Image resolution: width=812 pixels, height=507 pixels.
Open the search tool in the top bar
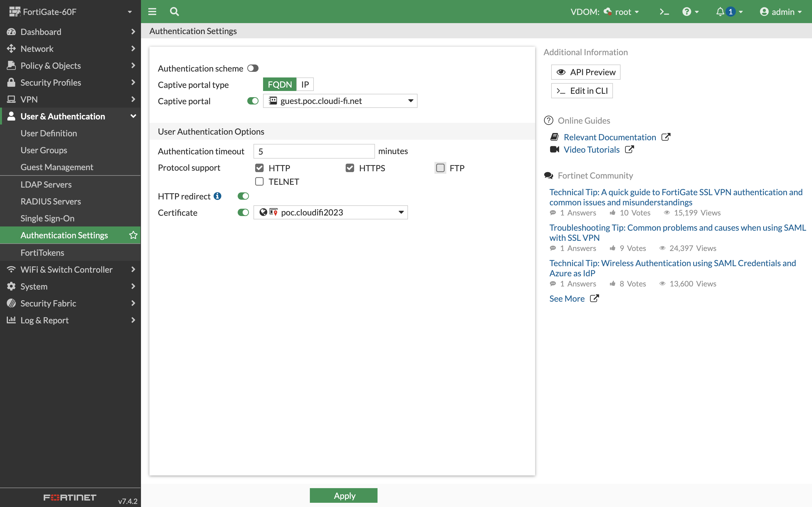174,11
